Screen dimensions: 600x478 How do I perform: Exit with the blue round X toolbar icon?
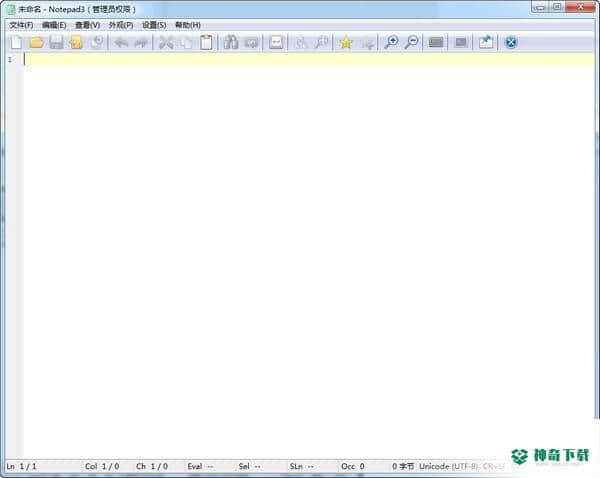click(511, 42)
